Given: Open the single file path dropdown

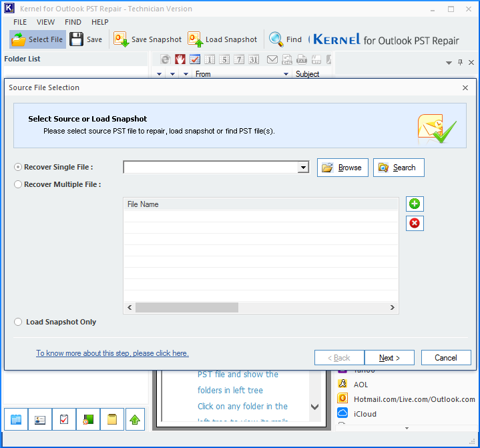Looking at the screenshot, I should coord(303,167).
